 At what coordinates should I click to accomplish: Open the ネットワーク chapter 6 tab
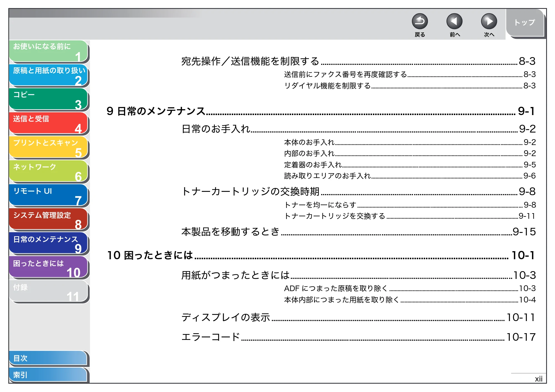click(49, 171)
